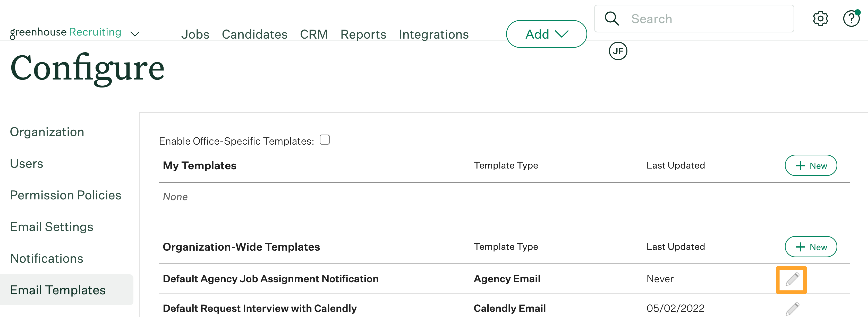The image size is (868, 317).
Task: Open the Candidates menu
Action: tap(254, 34)
